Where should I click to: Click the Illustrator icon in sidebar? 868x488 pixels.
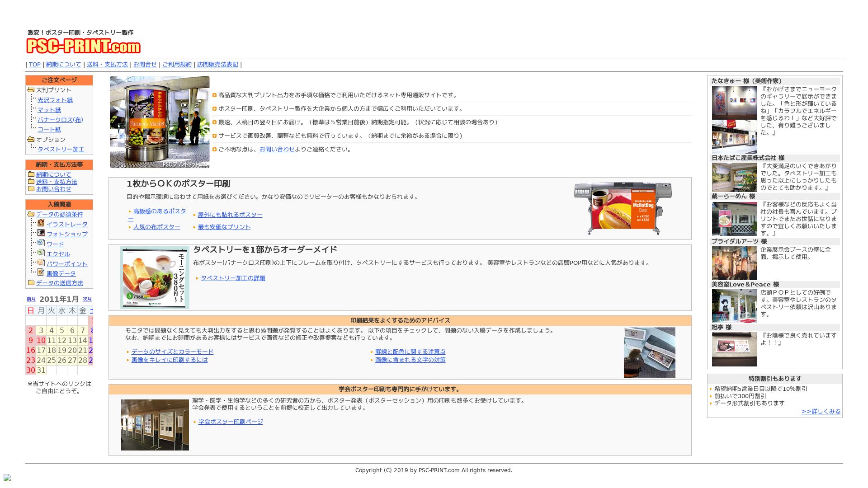pos(41,223)
